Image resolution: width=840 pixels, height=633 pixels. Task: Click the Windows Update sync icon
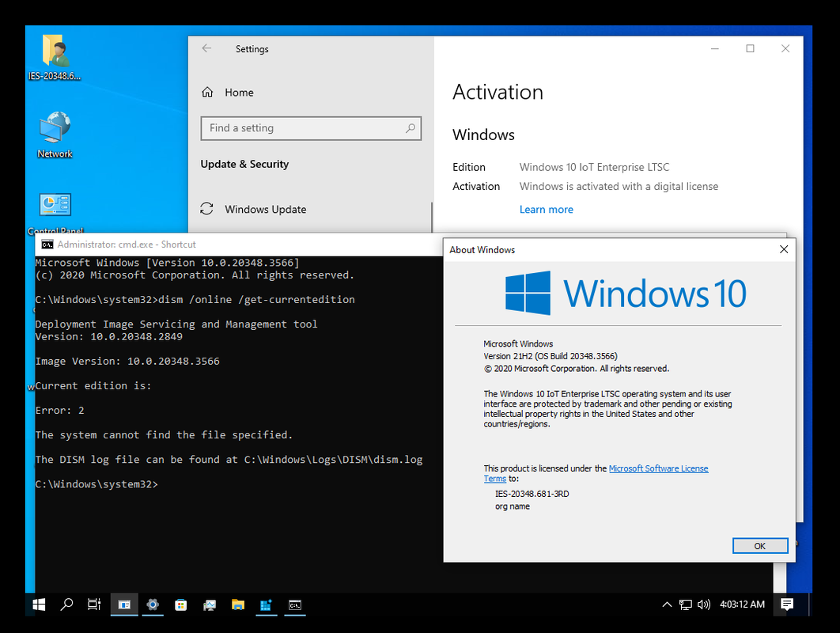[206, 209]
